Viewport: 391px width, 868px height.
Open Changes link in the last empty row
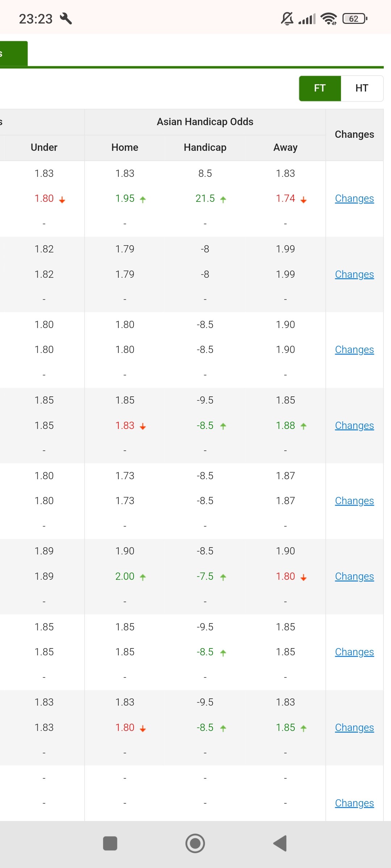click(x=354, y=803)
